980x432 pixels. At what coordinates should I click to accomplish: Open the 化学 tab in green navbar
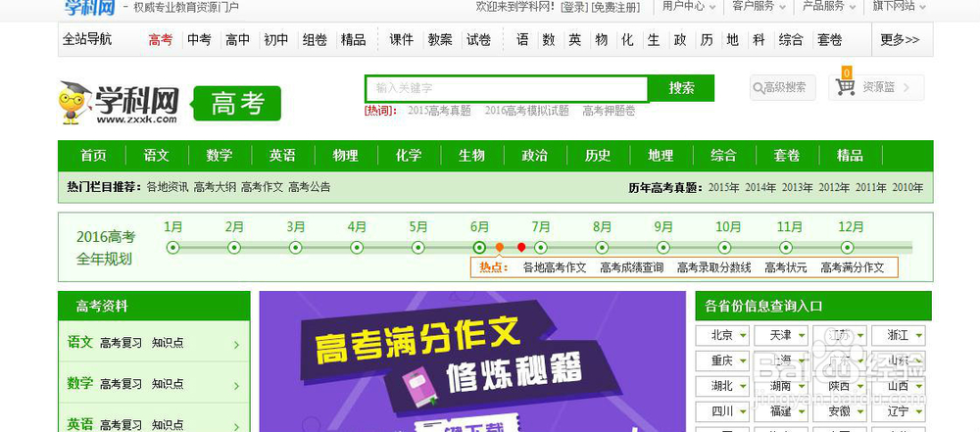409,156
